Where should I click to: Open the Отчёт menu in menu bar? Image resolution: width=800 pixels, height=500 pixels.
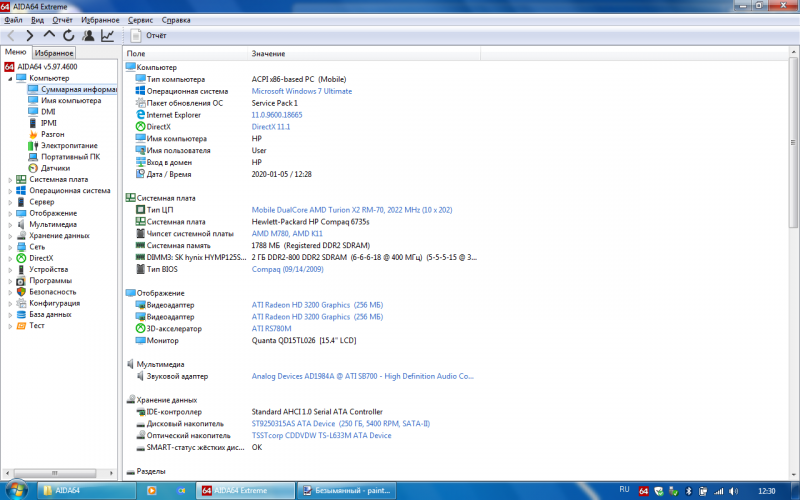pos(62,20)
